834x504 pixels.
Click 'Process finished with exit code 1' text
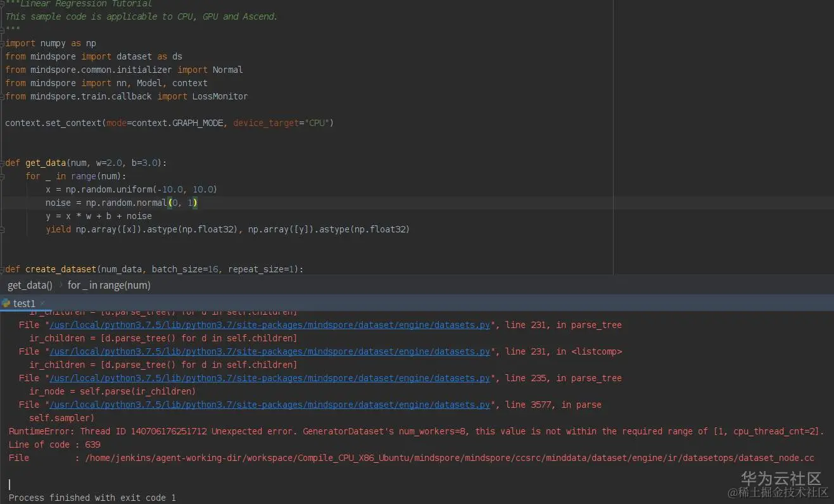pos(92,498)
